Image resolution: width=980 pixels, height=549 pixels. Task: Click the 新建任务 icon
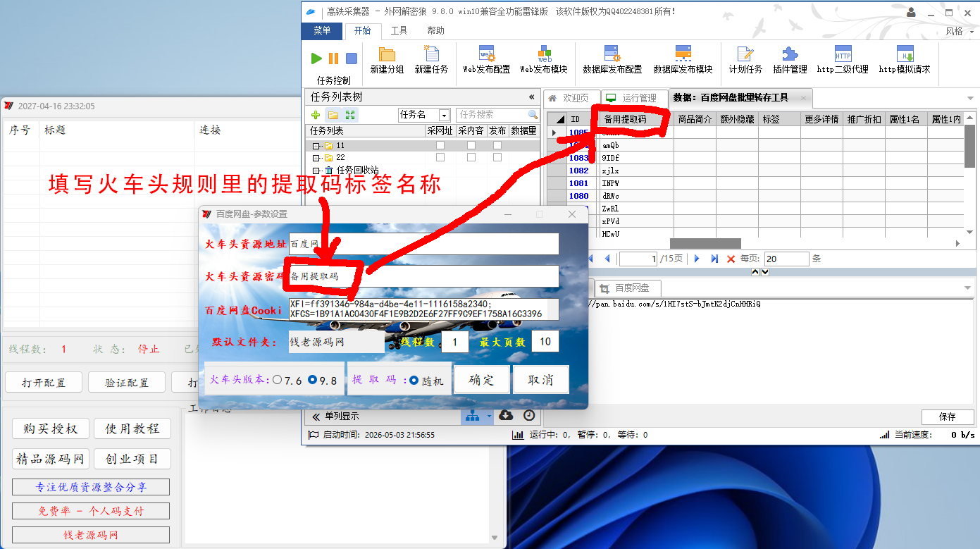pyautogui.click(x=431, y=54)
